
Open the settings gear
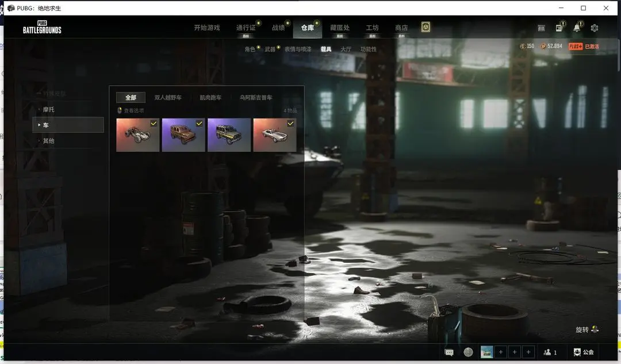point(595,28)
